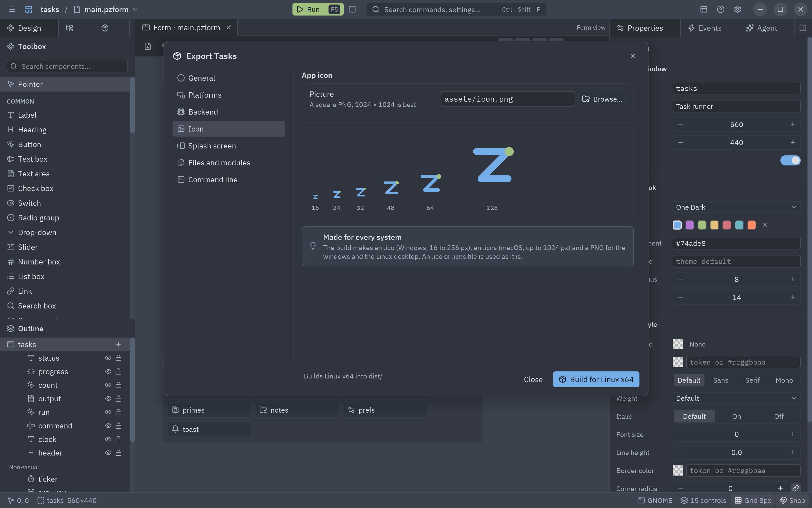
Task: Select the Pointer tool in Toolbox
Action: [65, 84]
